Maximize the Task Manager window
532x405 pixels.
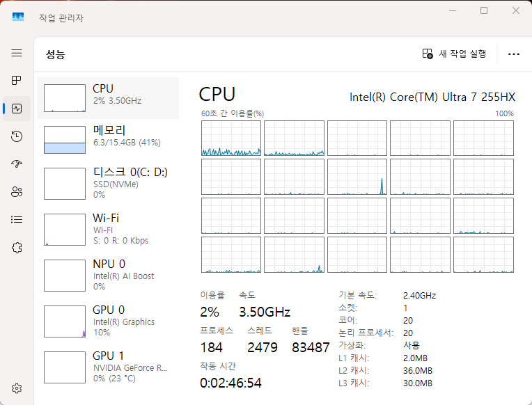pos(484,11)
